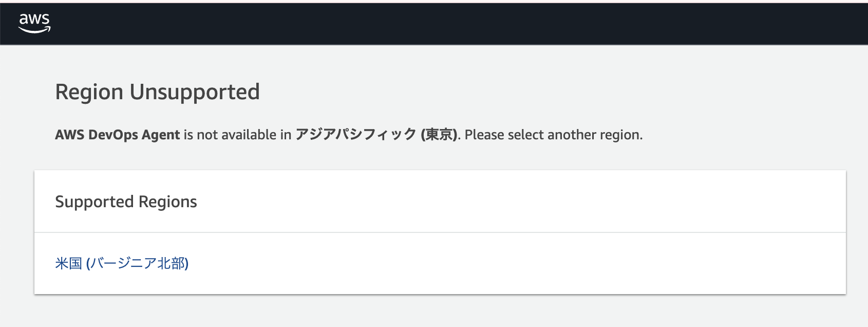Click the words 'another region' in the message

pos(594,135)
